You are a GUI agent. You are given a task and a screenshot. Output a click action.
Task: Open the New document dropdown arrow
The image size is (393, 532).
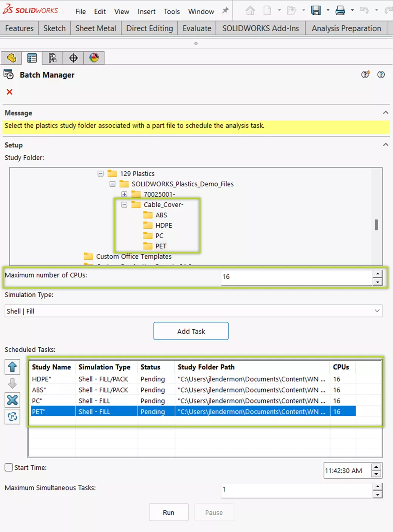279,11
